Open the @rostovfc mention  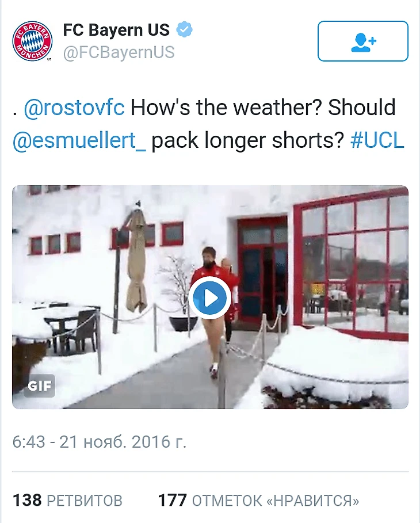pyautogui.click(x=74, y=108)
